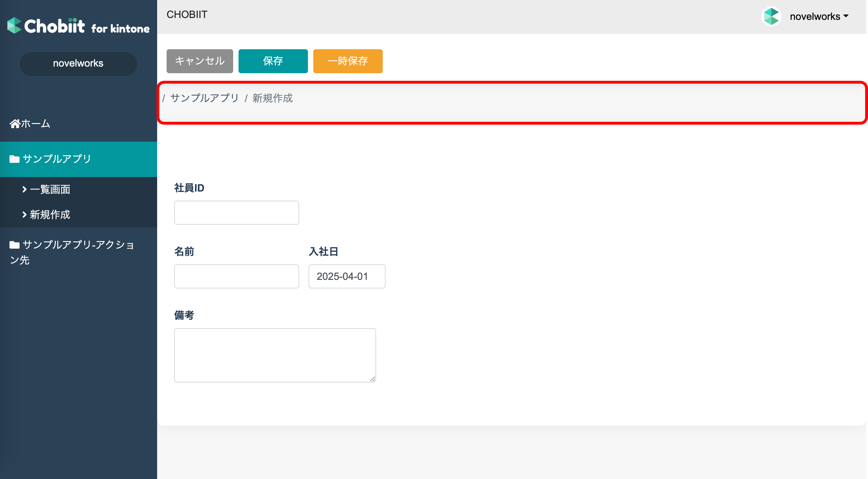
Task: Open the 入社日 date field
Action: click(347, 276)
